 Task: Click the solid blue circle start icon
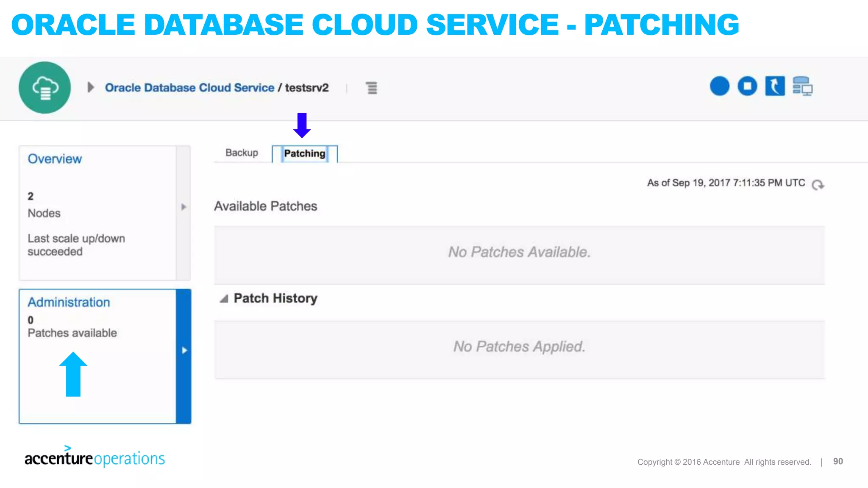pyautogui.click(x=719, y=86)
